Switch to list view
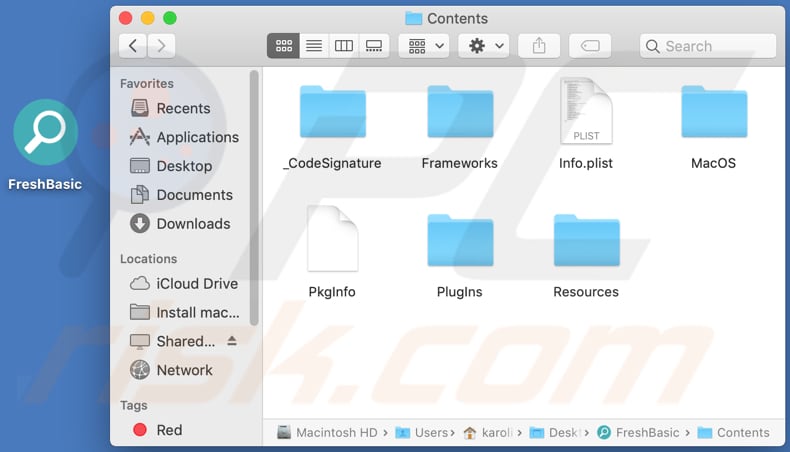Image resolution: width=790 pixels, height=452 pixels. pos(314,46)
